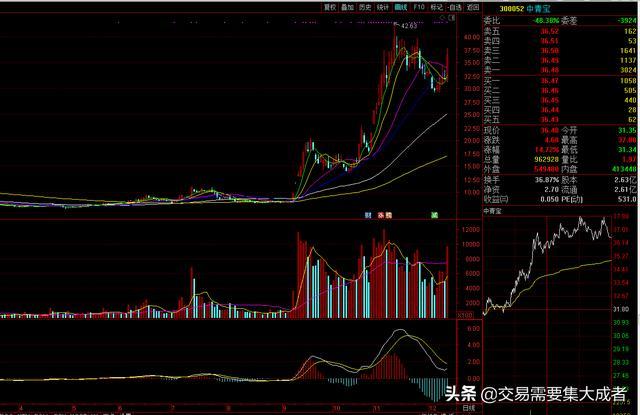Image resolution: width=640 pixels, height=415 pixels.
Task: Toggle the 画线 drawing tool
Action: [402, 6]
